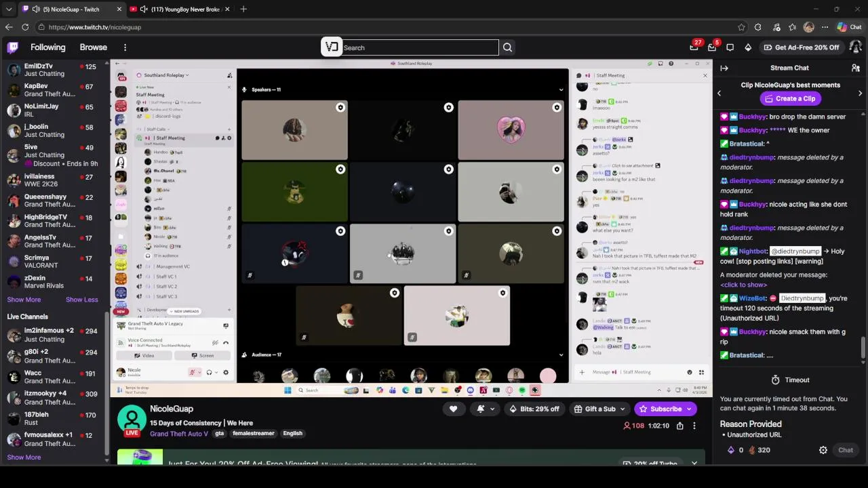Viewport: 868px width, 488px height.
Task: Open the Get Bits diamond icon
Action: click(748, 47)
